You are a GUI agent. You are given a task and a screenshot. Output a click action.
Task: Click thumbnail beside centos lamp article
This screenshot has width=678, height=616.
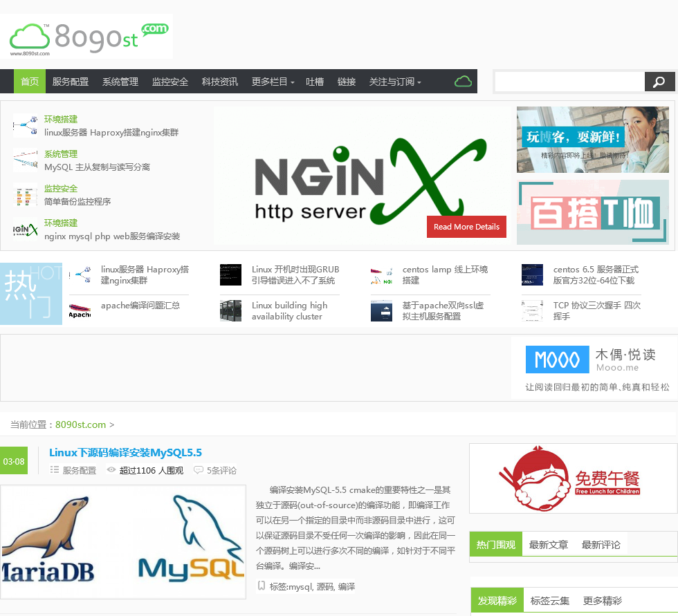tap(381, 274)
